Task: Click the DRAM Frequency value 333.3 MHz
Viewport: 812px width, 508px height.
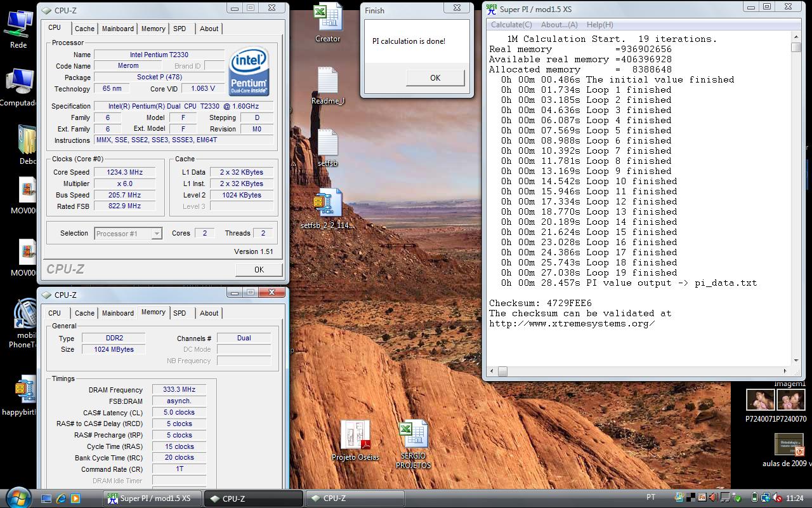Action: (180, 390)
